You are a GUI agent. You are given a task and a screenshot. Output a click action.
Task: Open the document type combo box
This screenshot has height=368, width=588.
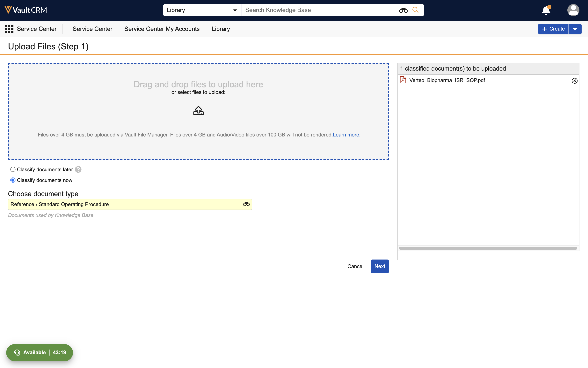click(126, 204)
